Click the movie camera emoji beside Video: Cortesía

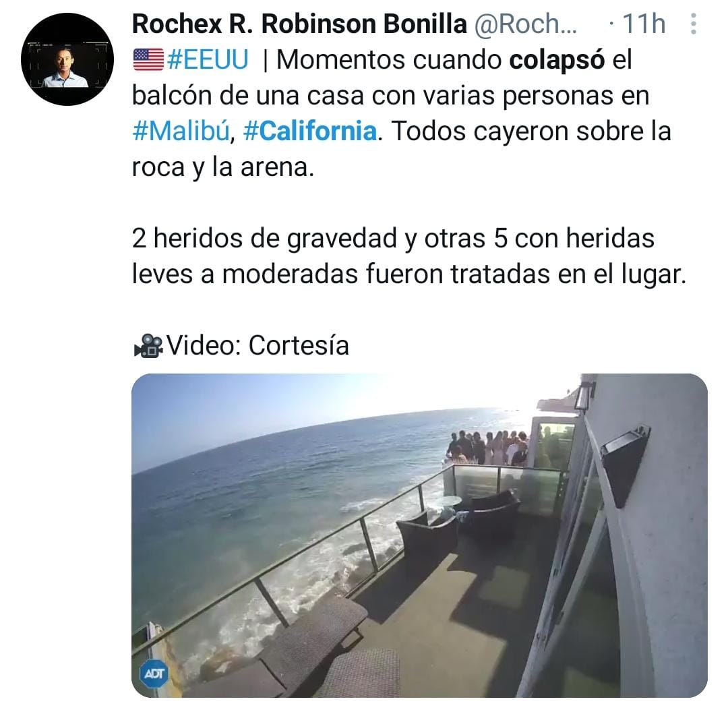(x=148, y=346)
